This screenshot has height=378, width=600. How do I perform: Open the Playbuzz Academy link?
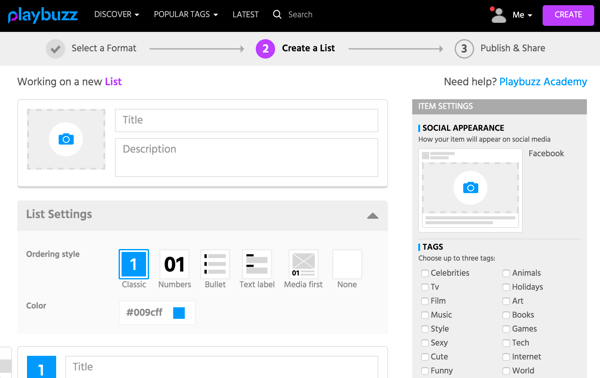543,81
